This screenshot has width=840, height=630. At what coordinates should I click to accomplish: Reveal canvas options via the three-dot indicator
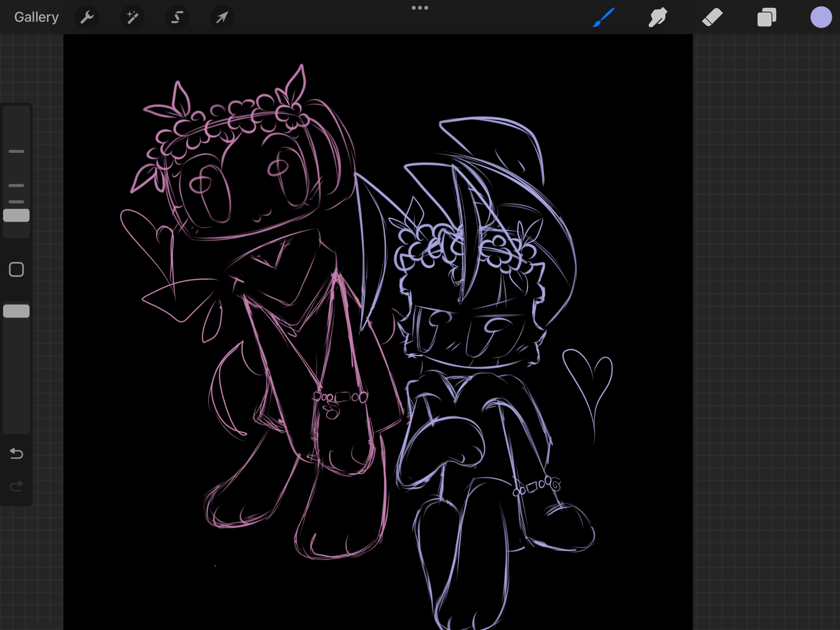420,7
